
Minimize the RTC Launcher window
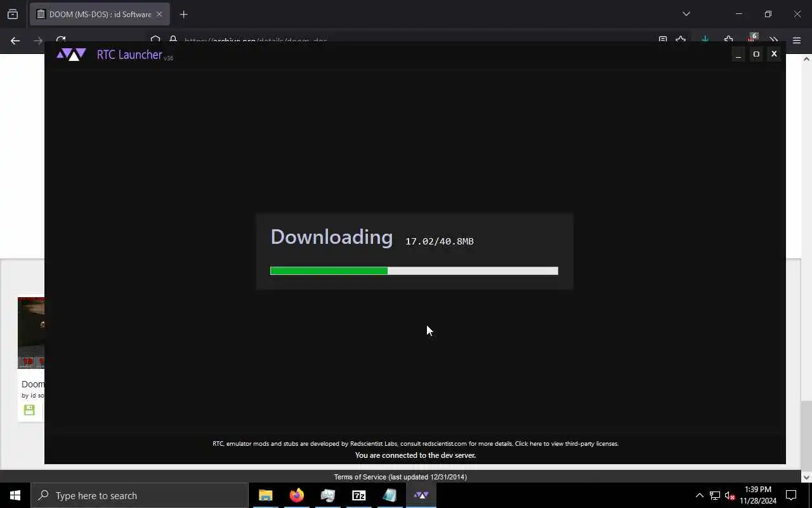click(x=738, y=55)
